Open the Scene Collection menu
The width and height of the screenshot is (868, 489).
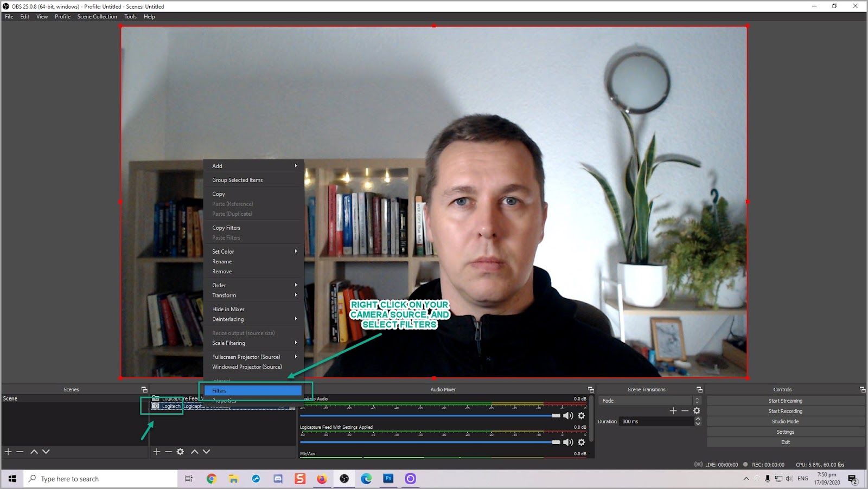coord(97,17)
